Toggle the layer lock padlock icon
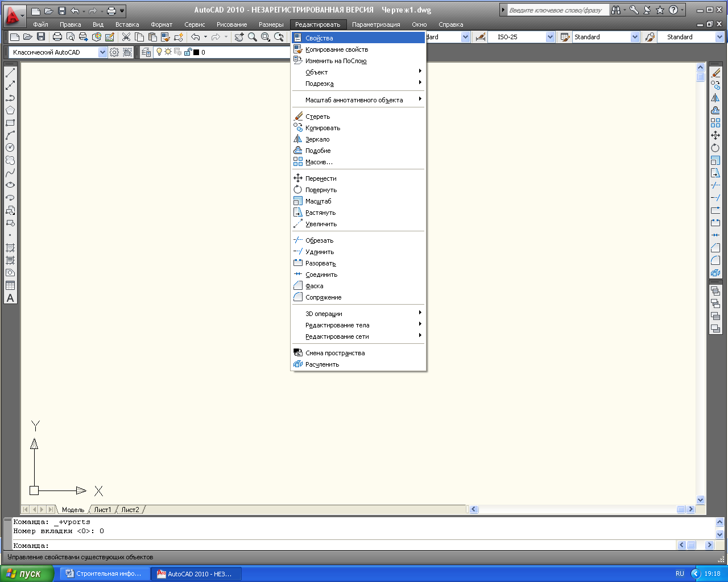This screenshot has height=582, width=728. point(187,52)
